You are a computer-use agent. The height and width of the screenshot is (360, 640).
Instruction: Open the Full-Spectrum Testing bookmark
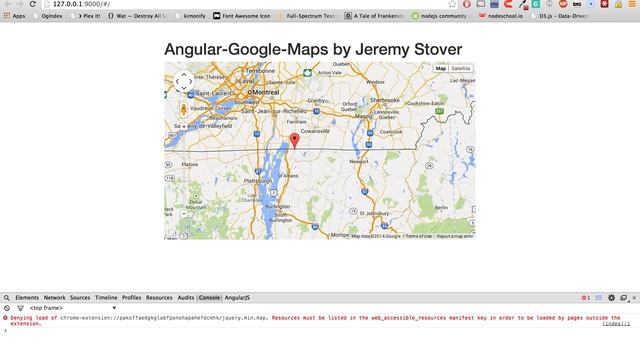[x=306, y=16]
